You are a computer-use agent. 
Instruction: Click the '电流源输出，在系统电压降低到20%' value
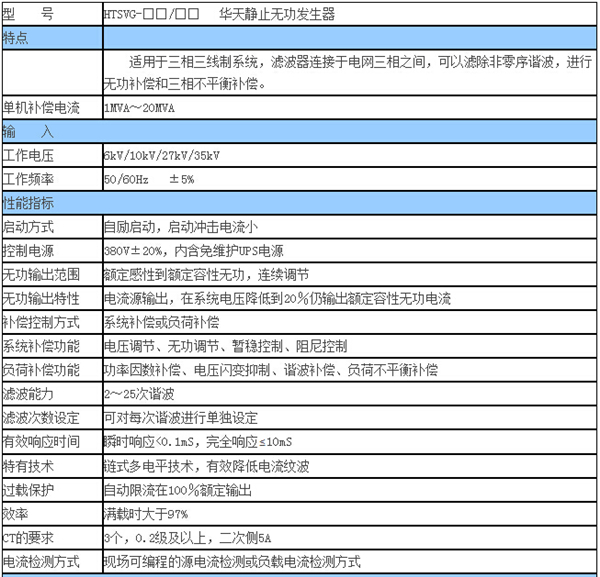(277, 298)
